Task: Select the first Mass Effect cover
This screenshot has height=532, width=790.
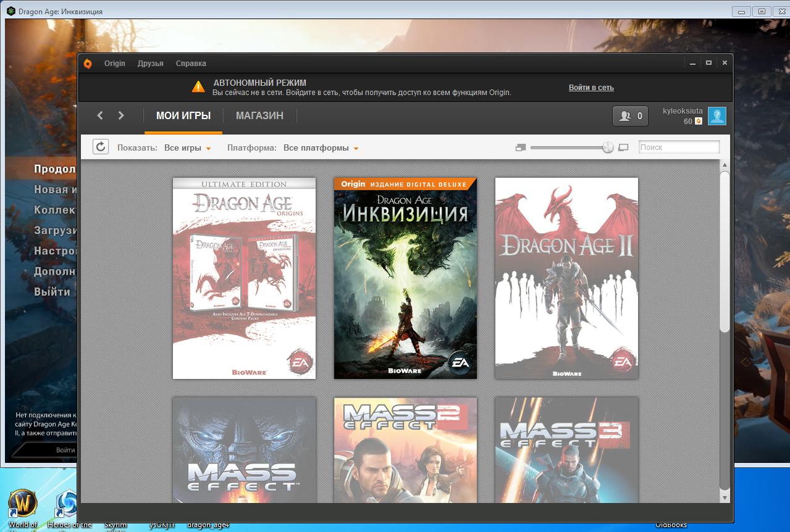Action: (244, 450)
